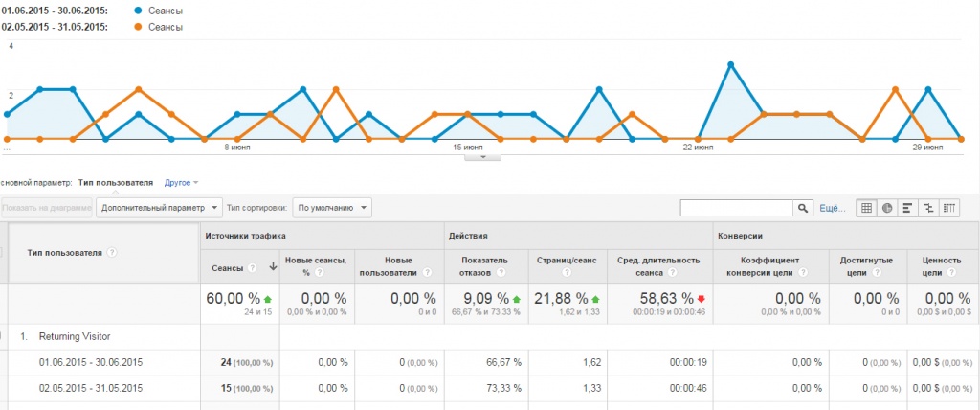Switch to the pie chart percentage view
The width and height of the screenshot is (980, 410).
[x=887, y=209]
